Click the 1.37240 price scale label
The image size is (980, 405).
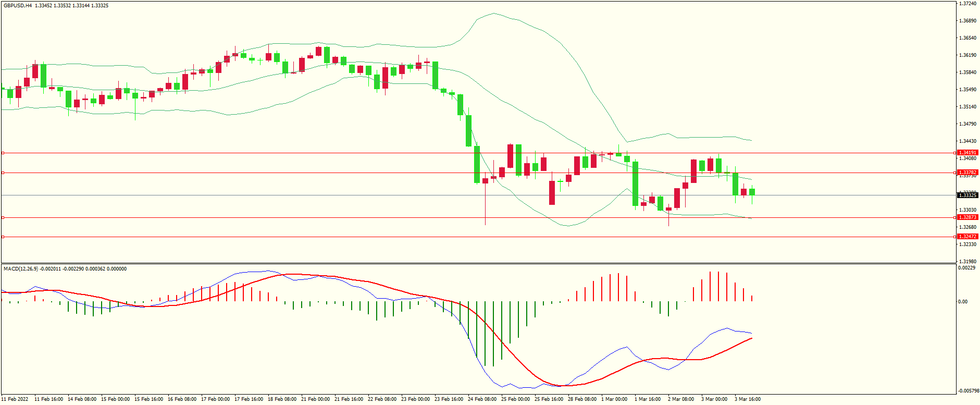coord(967,4)
